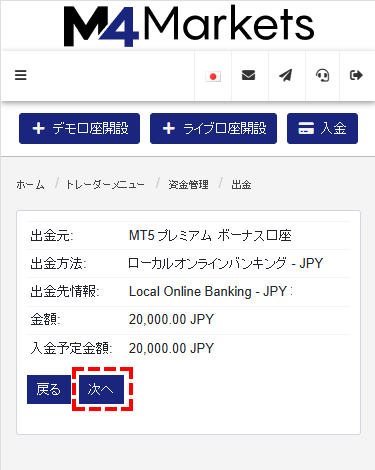This screenshot has width=375, height=470.
Task: Select 出金 breadcrumb item
Action: (241, 184)
